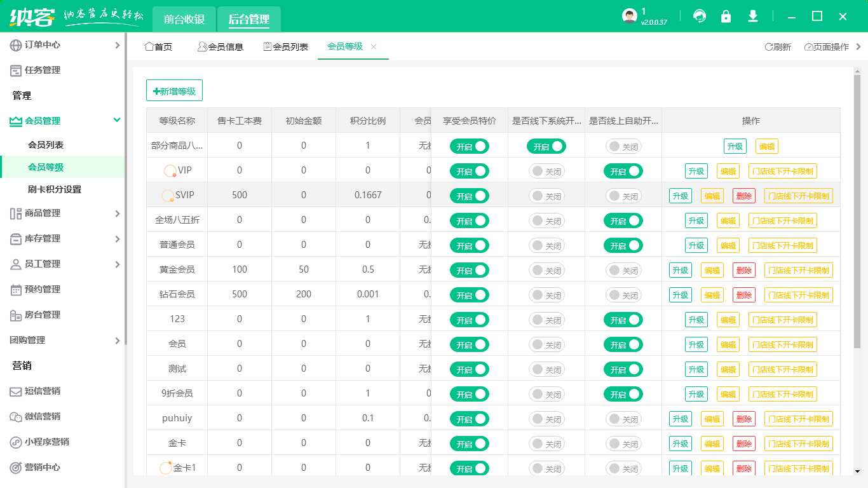Click the 新增等级 button
868x488 pixels.
pyautogui.click(x=174, y=90)
